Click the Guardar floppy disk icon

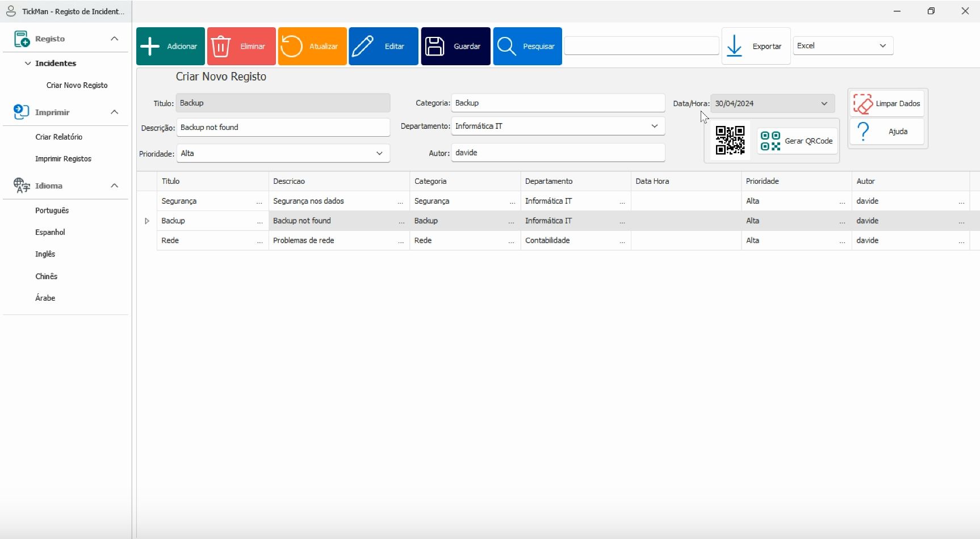pos(435,47)
